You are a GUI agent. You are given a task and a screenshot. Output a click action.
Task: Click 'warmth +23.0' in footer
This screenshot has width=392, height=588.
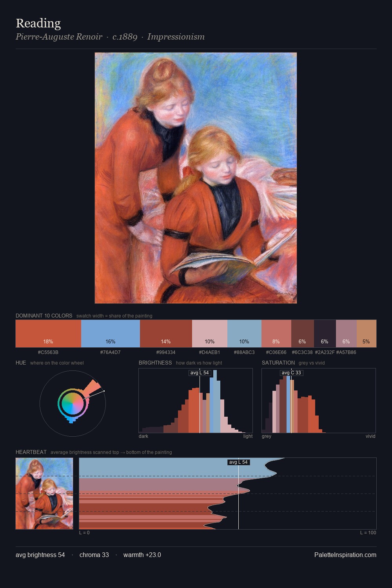click(x=142, y=555)
